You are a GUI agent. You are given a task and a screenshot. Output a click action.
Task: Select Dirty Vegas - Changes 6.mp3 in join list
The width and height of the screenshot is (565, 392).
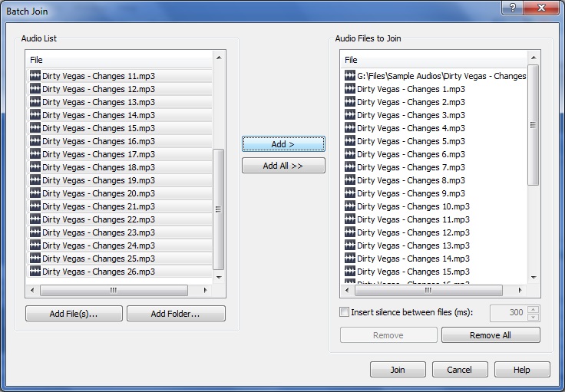tap(434, 154)
